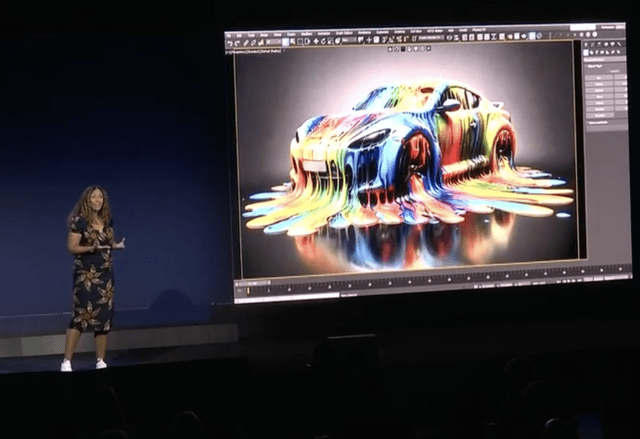Switch to the Display command panel tab
Viewport: 640px width, 439px height.
[x=612, y=44]
